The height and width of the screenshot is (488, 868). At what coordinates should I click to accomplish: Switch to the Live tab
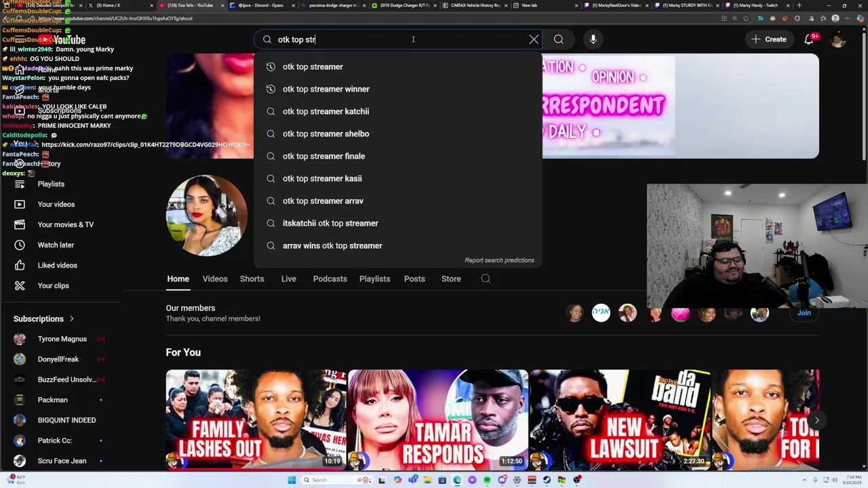(289, 279)
